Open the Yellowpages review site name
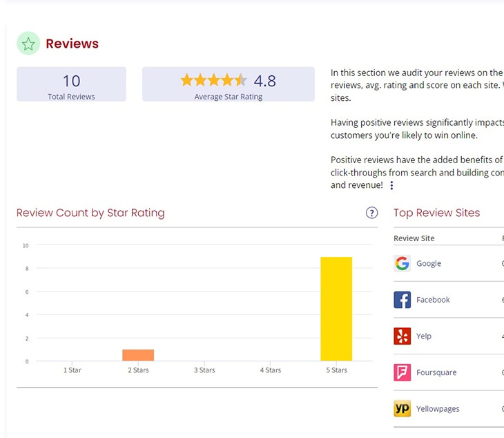Screen dimensions: 504x438 point(438,409)
